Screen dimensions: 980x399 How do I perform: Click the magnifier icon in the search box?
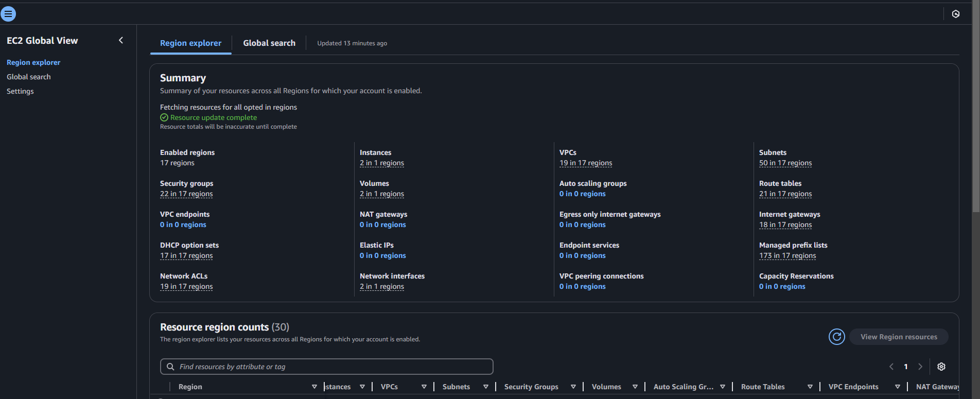170,367
